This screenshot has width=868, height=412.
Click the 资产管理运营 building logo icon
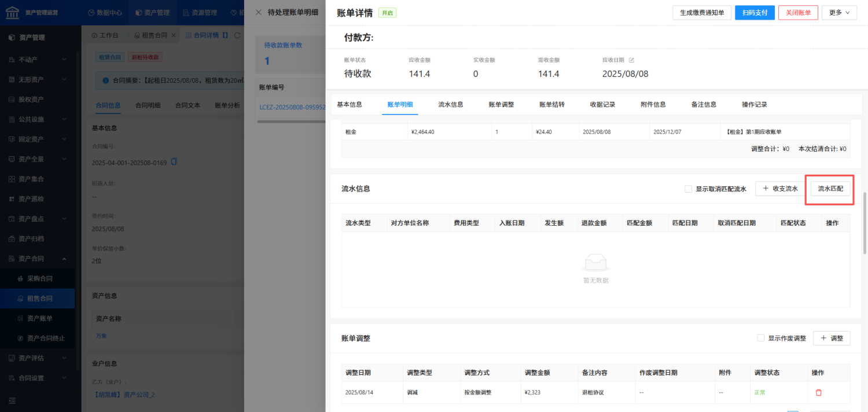12,12
